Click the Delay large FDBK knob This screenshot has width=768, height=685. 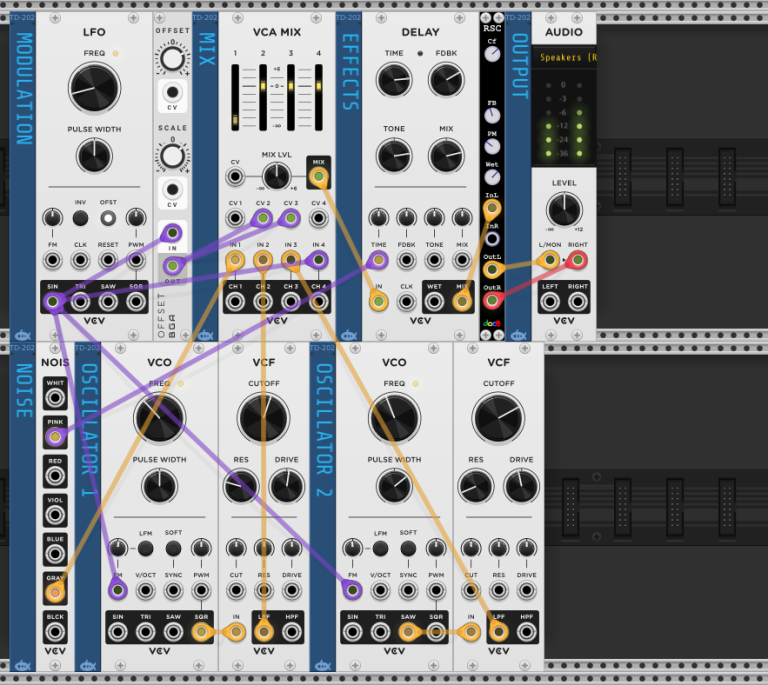[x=446, y=79]
